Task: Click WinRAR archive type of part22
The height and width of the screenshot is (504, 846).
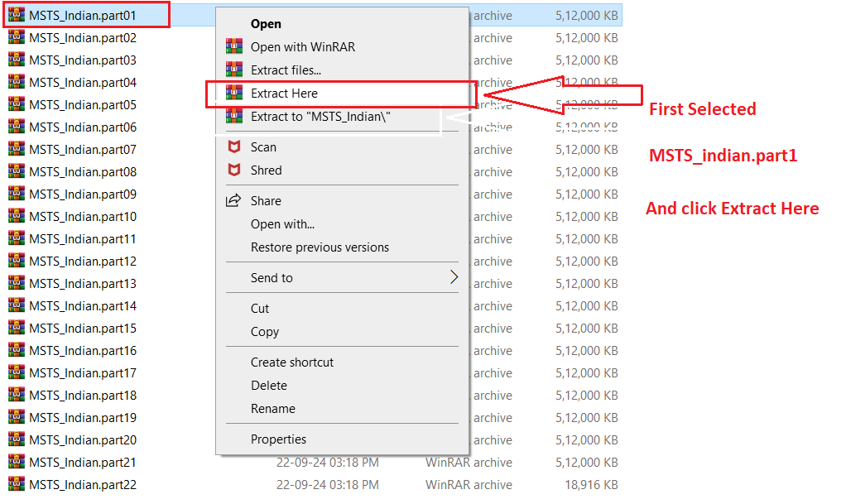Action: (x=469, y=485)
